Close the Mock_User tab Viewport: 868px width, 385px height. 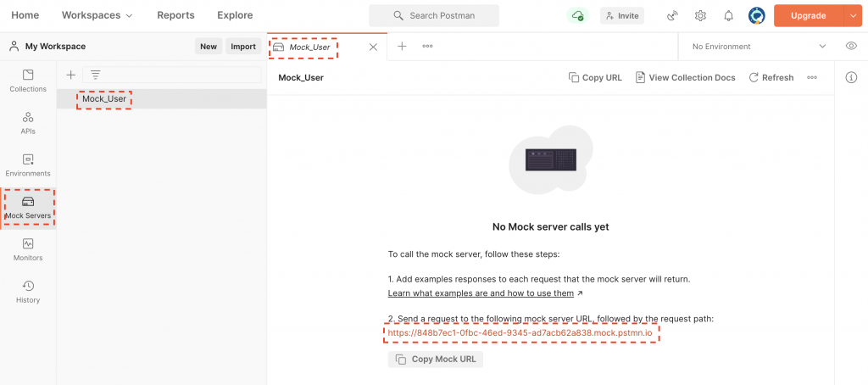click(x=373, y=47)
